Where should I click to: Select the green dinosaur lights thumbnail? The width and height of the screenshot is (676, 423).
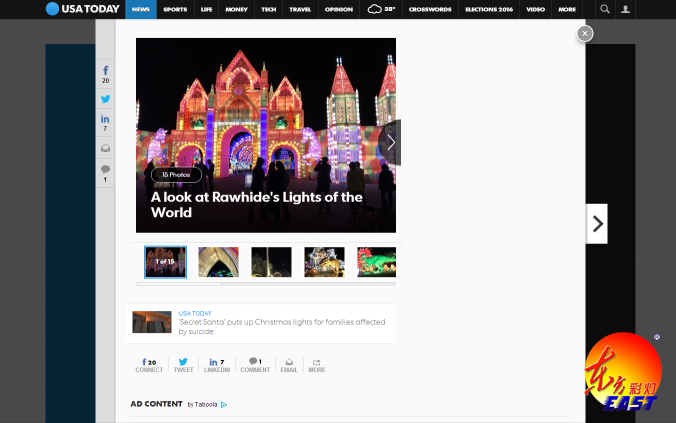click(376, 262)
